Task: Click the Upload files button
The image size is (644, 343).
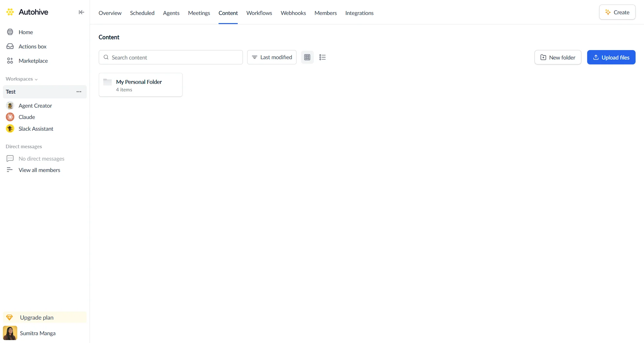Action: [x=611, y=57]
